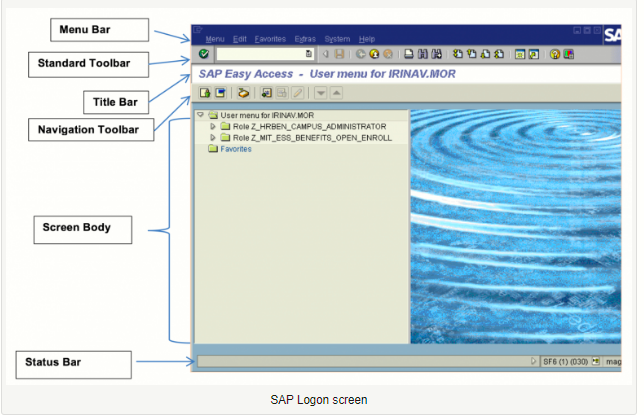Move favorite down with arrow button
This screenshot has height=415, width=644.
tap(321, 93)
